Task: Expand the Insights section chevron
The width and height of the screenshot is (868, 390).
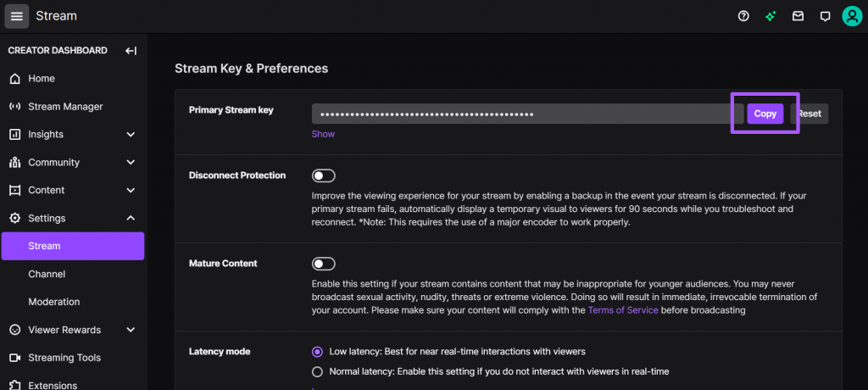Action: (x=131, y=134)
